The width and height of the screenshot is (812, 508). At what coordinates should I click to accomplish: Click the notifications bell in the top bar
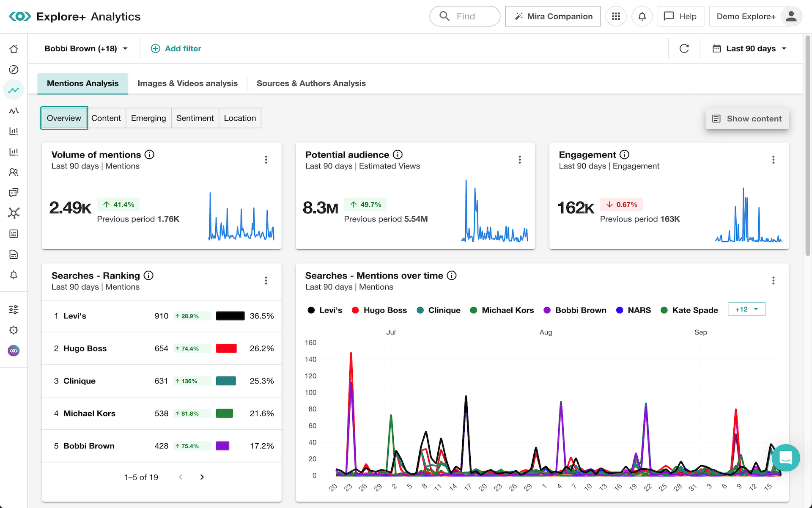click(x=642, y=17)
